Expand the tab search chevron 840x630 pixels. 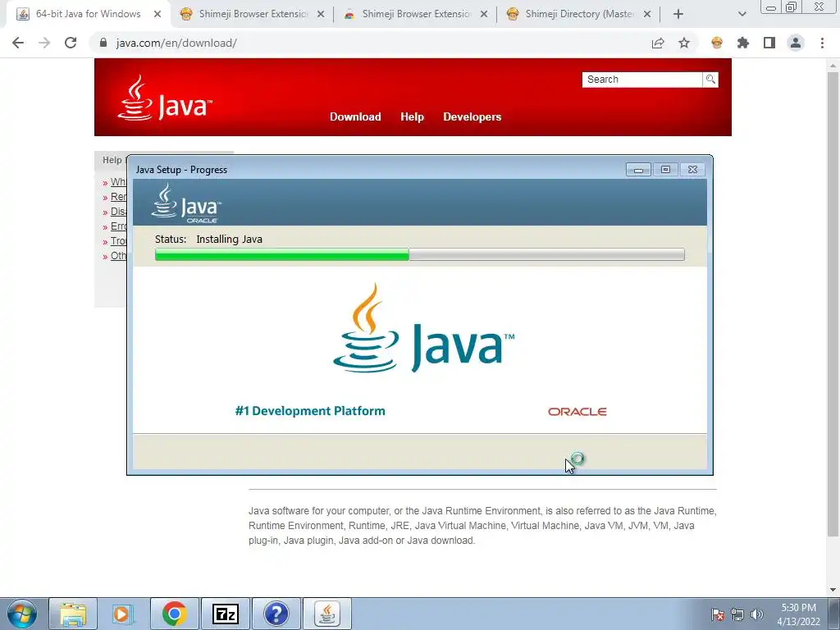[x=742, y=15]
